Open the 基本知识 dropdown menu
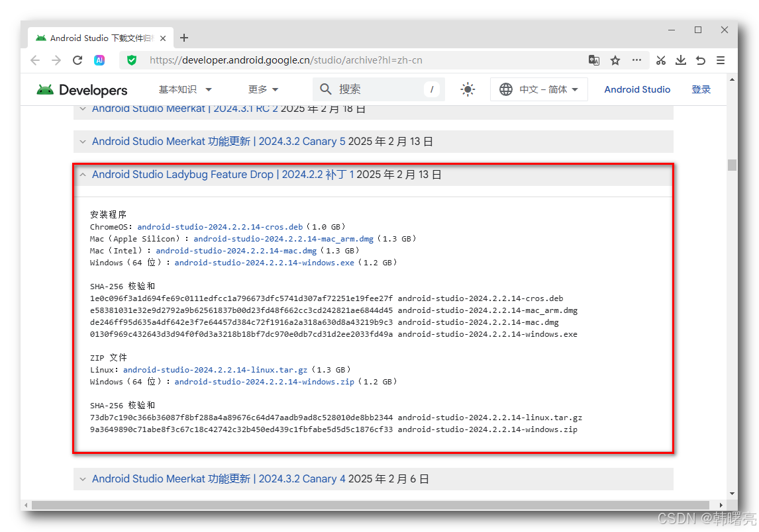Viewport: 759px width, 532px height. (x=185, y=89)
